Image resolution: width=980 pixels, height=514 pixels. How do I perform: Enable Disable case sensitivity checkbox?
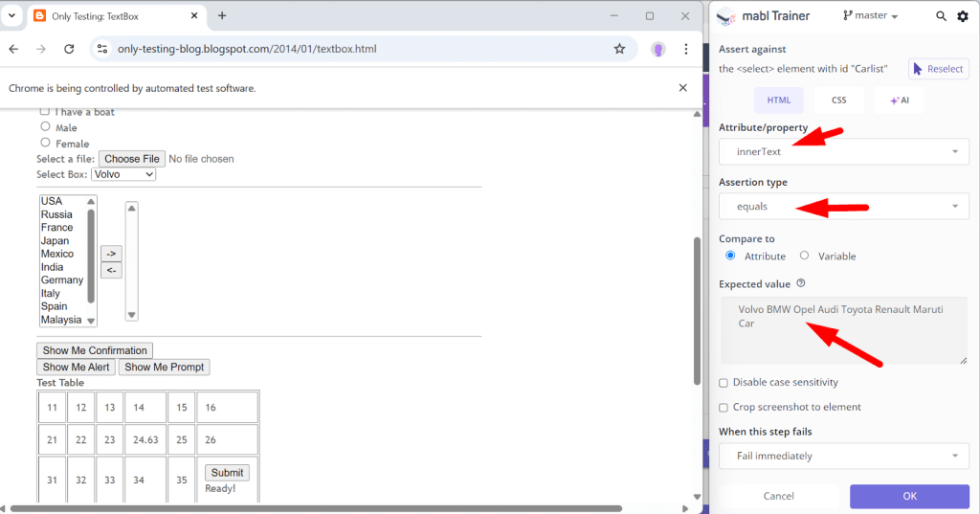[x=724, y=383]
